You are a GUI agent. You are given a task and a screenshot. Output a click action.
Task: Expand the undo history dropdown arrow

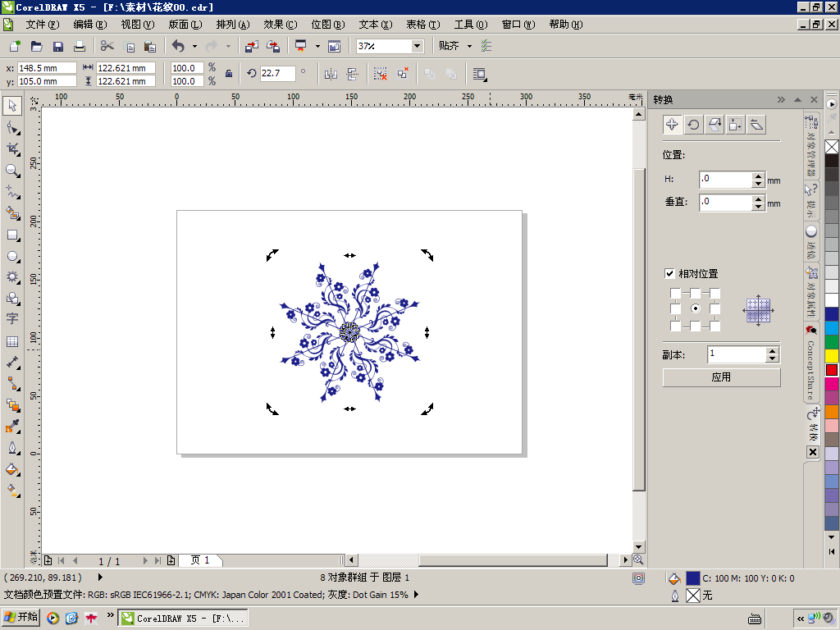pyautogui.click(x=194, y=47)
